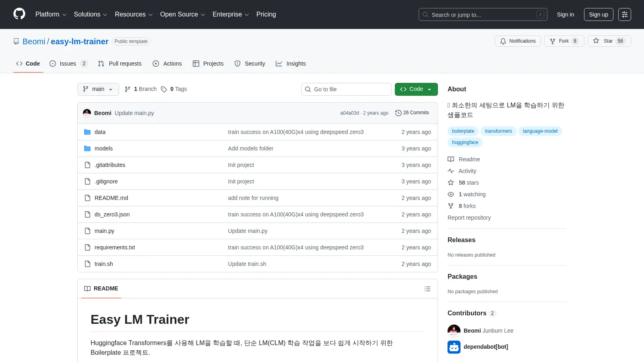
Task: Click the branch icon beside 1 Branch
Action: tap(128, 89)
